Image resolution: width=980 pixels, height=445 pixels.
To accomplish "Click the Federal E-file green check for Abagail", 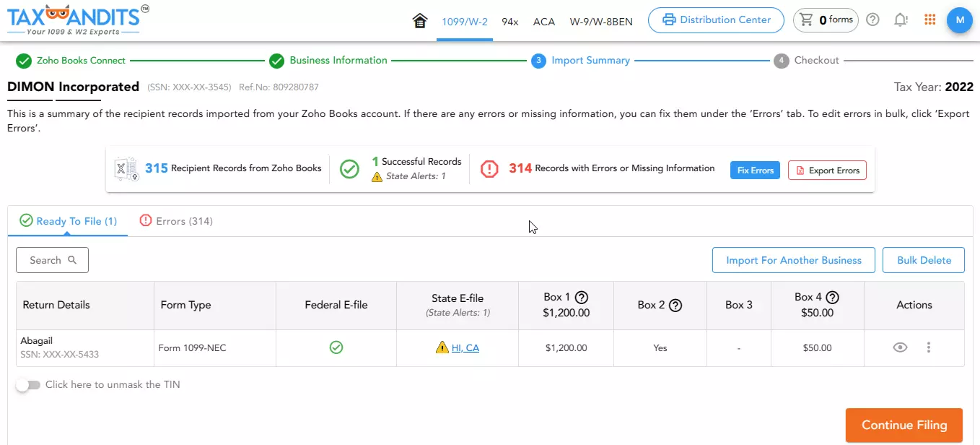I will (x=336, y=347).
